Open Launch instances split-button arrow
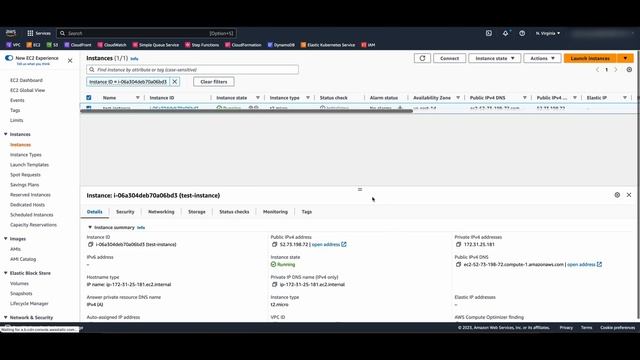 (x=625, y=58)
